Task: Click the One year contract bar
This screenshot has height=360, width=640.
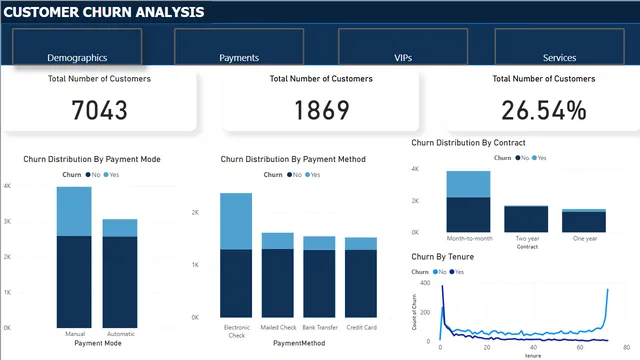Action: tap(584, 220)
